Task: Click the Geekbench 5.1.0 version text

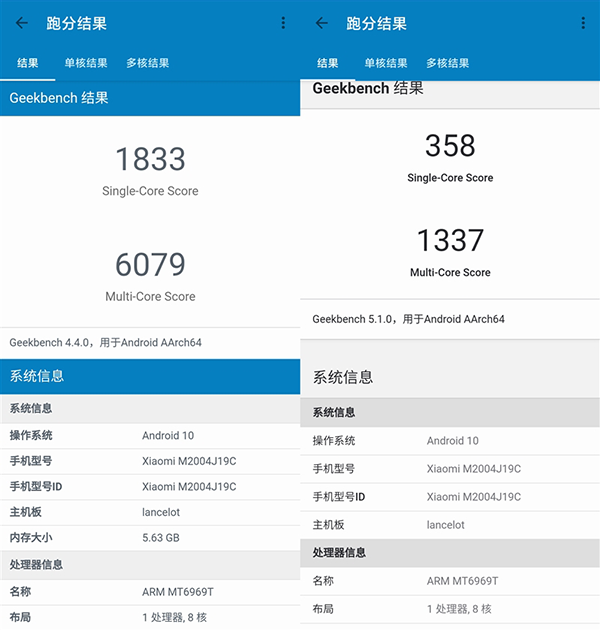Action: [408, 319]
